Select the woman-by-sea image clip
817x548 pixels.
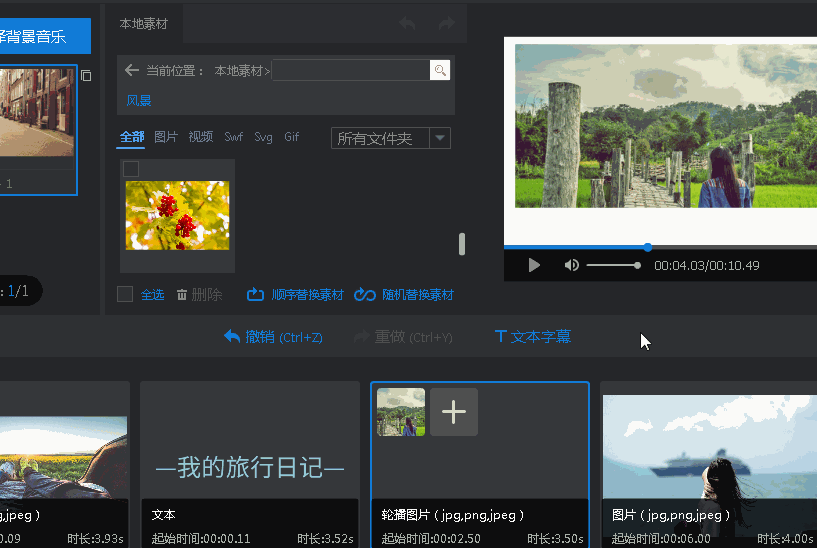710,464
